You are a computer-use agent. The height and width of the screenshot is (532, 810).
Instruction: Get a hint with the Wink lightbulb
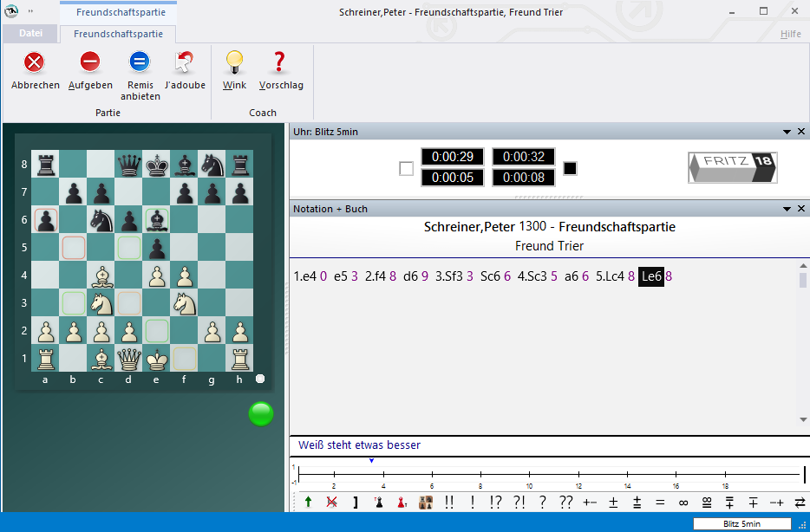click(234, 62)
